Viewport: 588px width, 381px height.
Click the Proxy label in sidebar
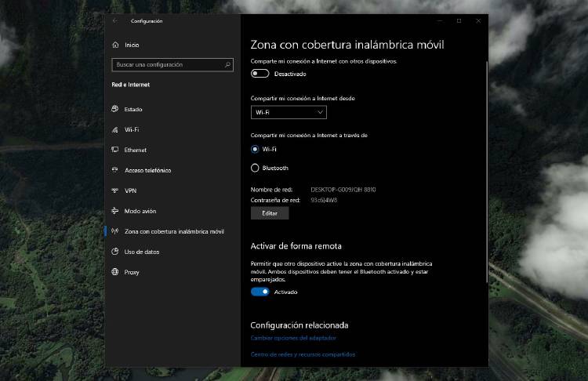[x=132, y=272]
